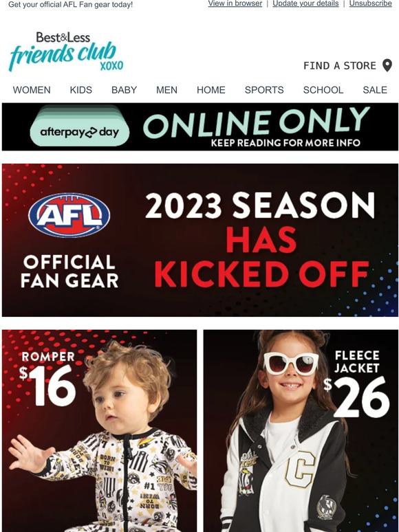Select SPORTS in the navigation menu

click(264, 90)
